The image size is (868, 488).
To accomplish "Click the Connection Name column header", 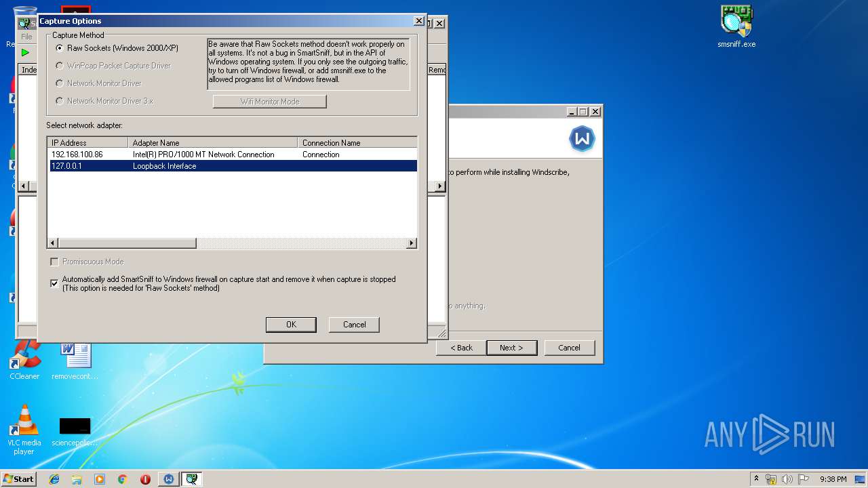I will click(357, 142).
